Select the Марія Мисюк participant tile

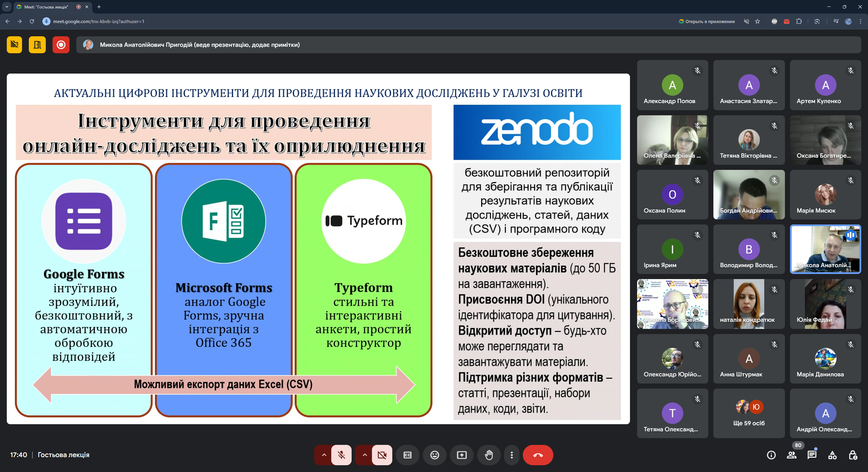(x=826, y=195)
